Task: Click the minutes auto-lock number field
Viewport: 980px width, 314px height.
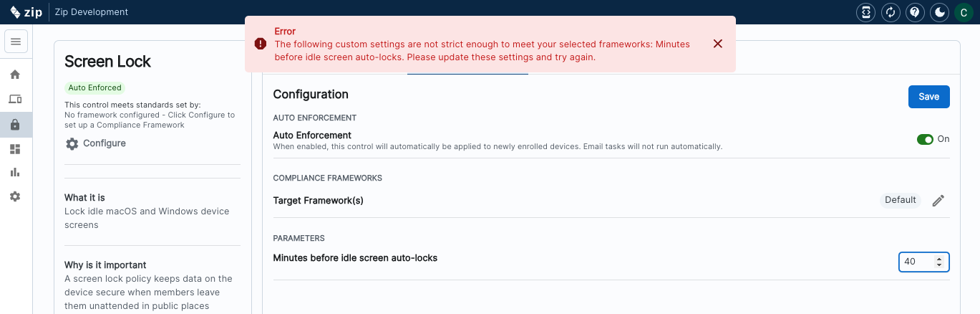Action: click(916, 262)
